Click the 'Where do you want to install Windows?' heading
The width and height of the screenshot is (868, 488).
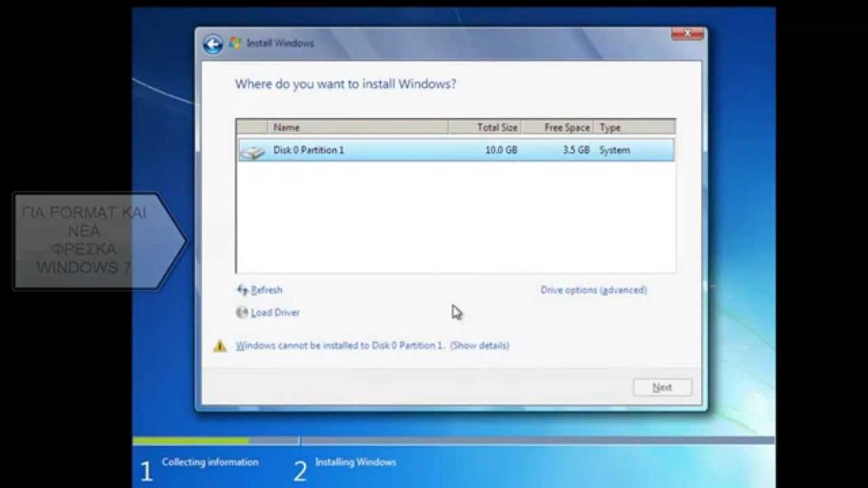point(346,84)
